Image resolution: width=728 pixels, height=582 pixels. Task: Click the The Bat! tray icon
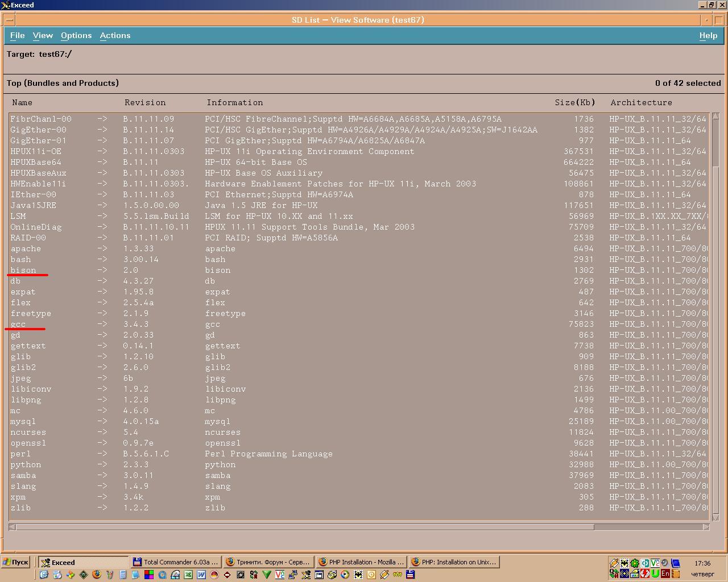(x=624, y=563)
